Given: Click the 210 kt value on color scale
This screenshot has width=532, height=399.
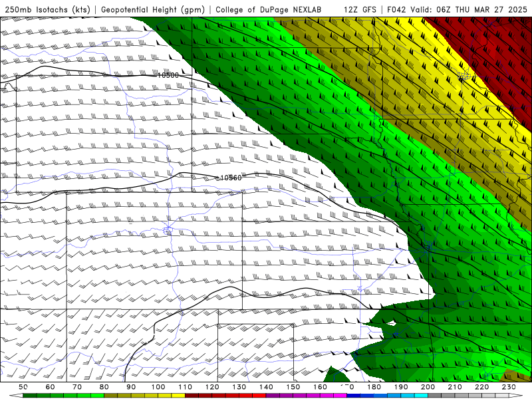Looking at the screenshot, I should pos(455,387).
